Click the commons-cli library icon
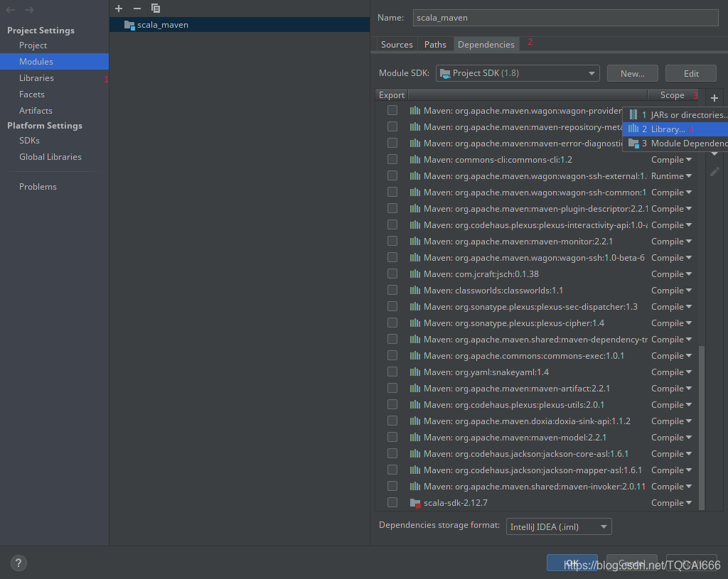This screenshot has width=728, height=579. point(415,160)
